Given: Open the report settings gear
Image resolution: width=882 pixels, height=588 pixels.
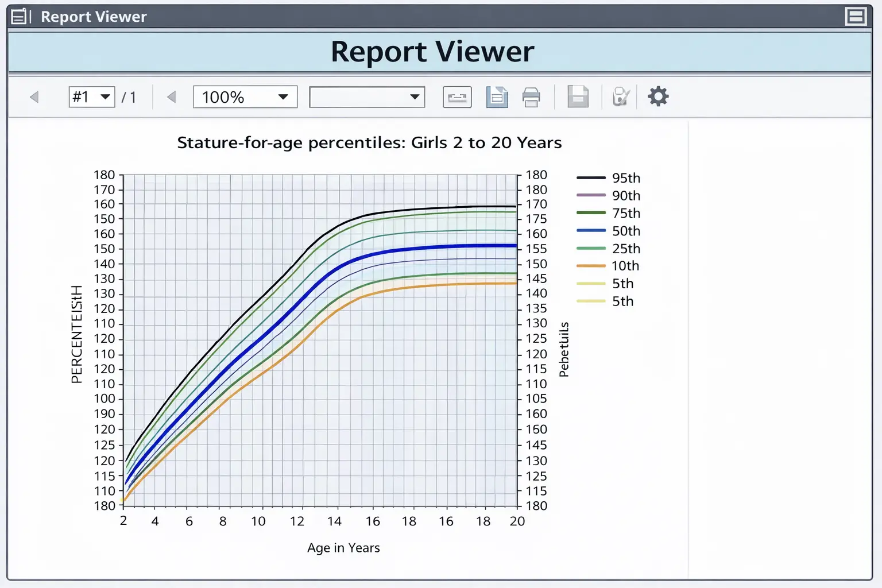Looking at the screenshot, I should tap(658, 96).
